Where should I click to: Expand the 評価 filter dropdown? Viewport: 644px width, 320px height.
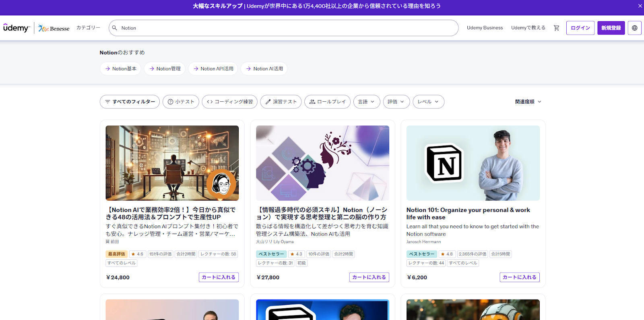point(396,102)
